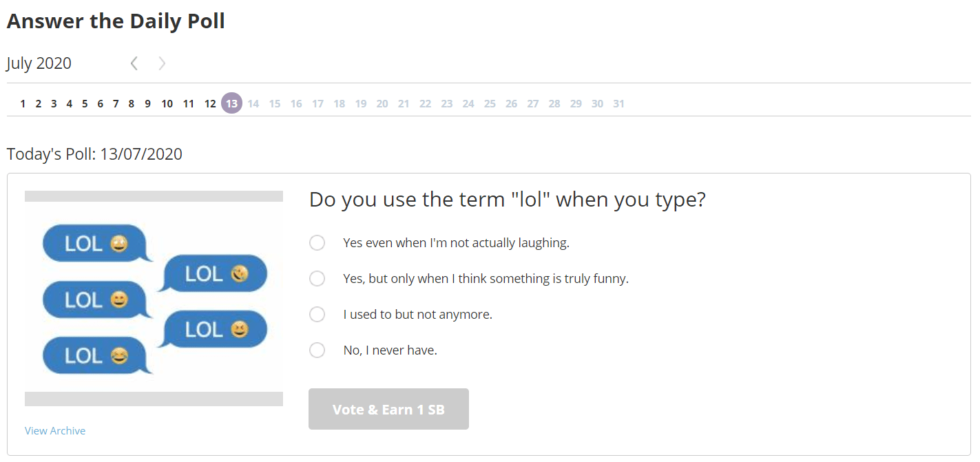Choose "Yes, but only when truly funny" option
Viewport: 980px width, 462px height.
click(317, 279)
